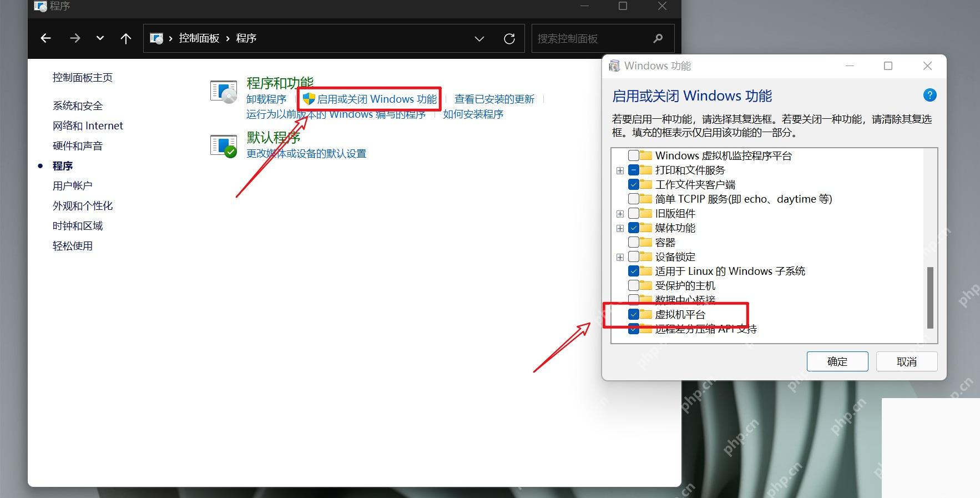980x498 pixels.
Task: Expand the 媒体功能 node
Action: click(620, 228)
